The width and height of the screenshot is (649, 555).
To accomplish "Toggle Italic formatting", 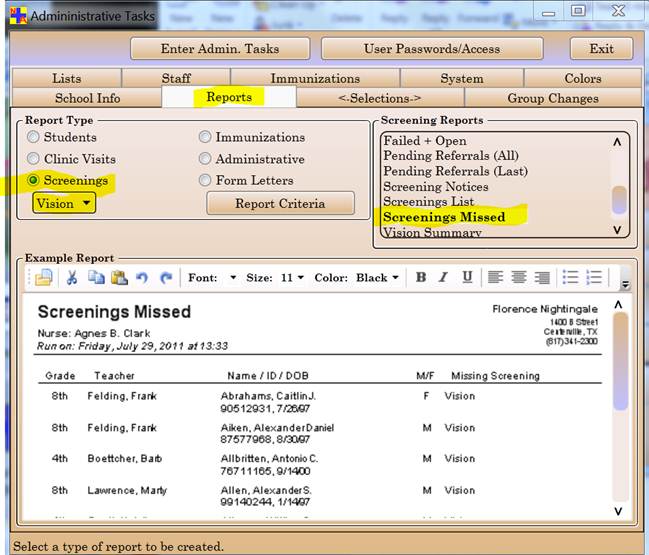I will pyautogui.click(x=444, y=277).
